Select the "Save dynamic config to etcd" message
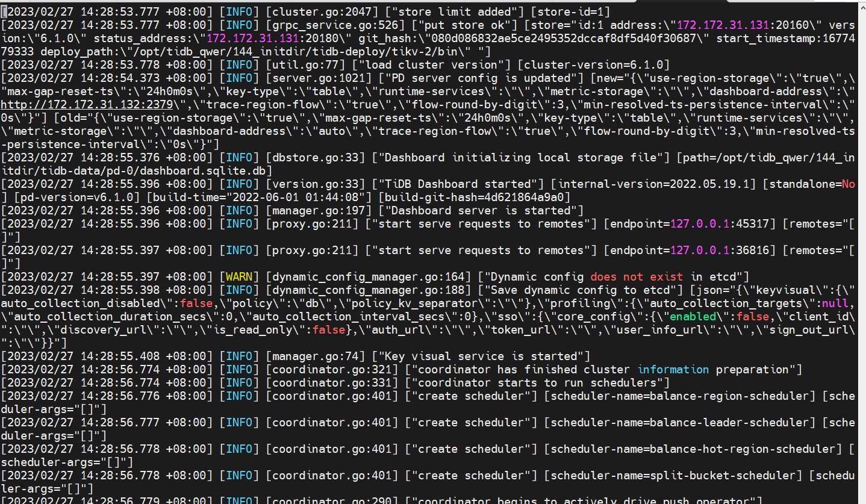866x504 pixels. 579,290
